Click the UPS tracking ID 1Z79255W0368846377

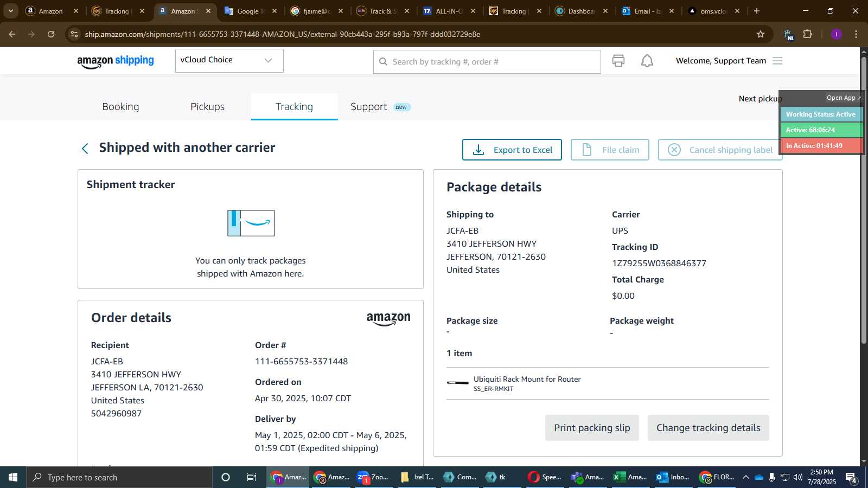pyautogui.click(x=659, y=264)
